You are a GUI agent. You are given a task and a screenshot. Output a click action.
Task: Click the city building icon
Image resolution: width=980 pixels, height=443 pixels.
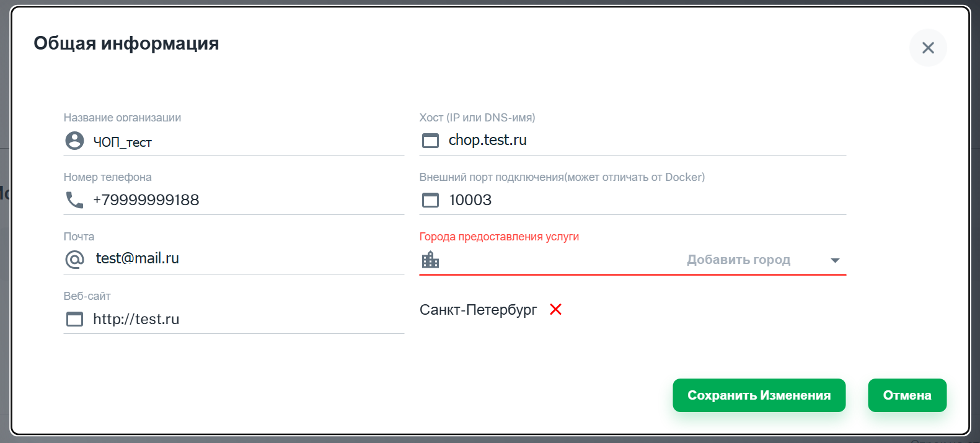click(430, 260)
